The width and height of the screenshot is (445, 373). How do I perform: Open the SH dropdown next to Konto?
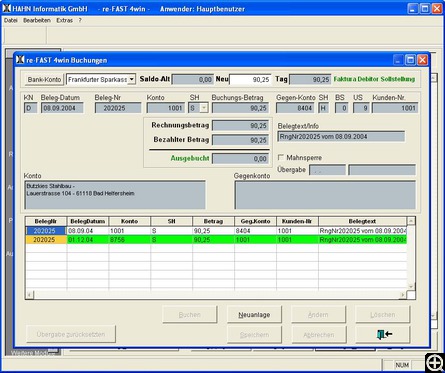click(x=204, y=108)
